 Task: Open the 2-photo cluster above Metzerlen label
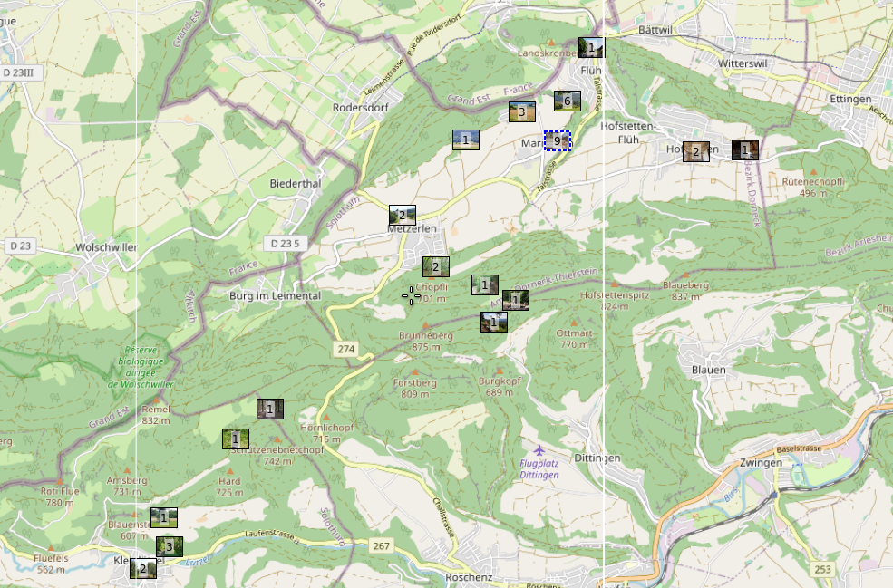tap(403, 215)
